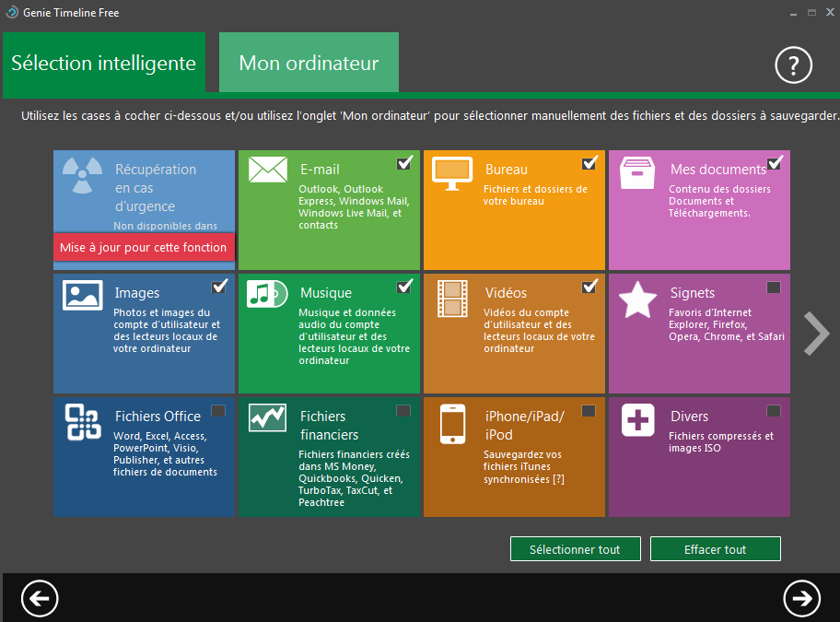Image resolution: width=840 pixels, height=622 pixels.
Task: Click the Fichiers et dossiers de votre bureau text
Action: click(x=535, y=195)
